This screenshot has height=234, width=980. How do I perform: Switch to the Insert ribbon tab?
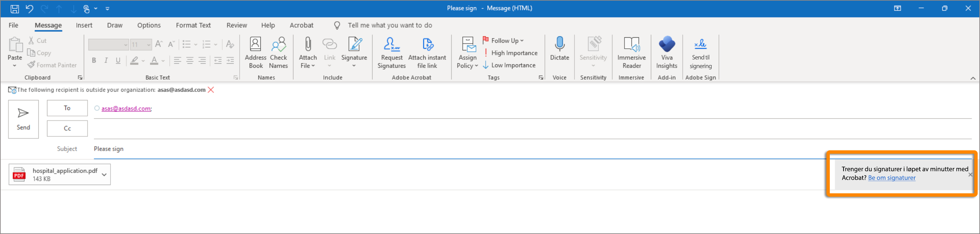pyautogui.click(x=84, y=25)
